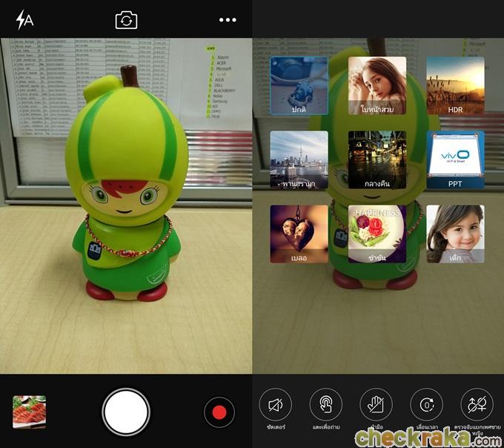Open the last photo gallery thumbnail
This screenshot has height=448, width=504.
29,412
